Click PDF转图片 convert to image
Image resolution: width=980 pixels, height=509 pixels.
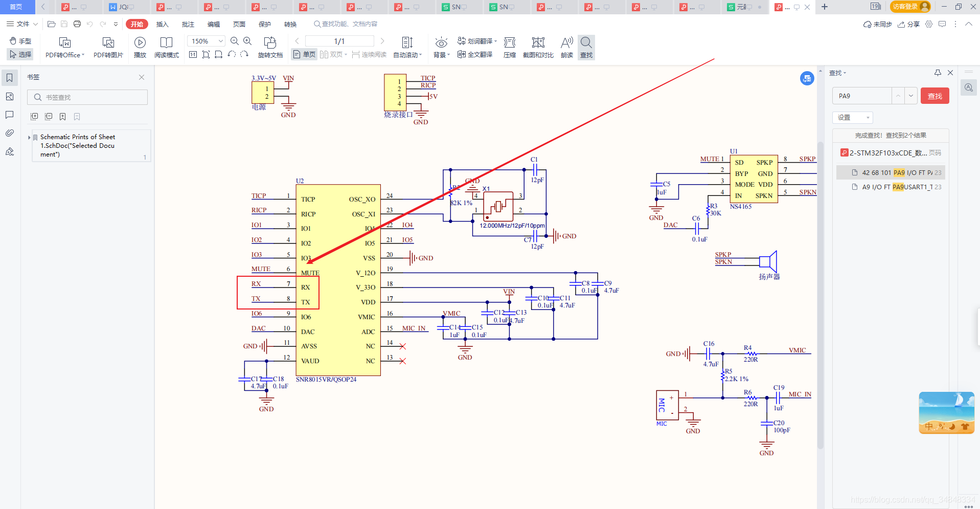click(108, 48)
